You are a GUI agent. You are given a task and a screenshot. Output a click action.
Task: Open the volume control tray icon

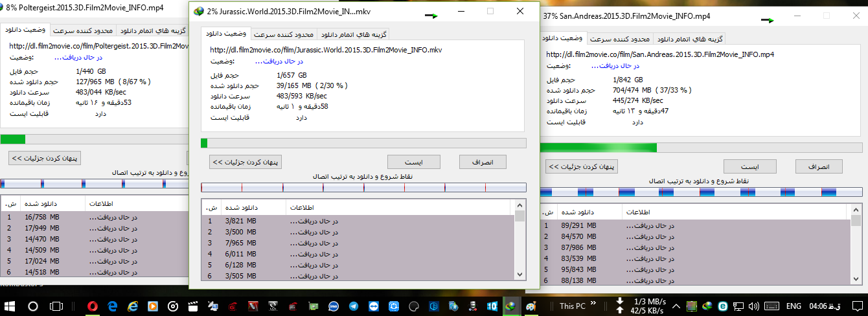pos(755,306)
